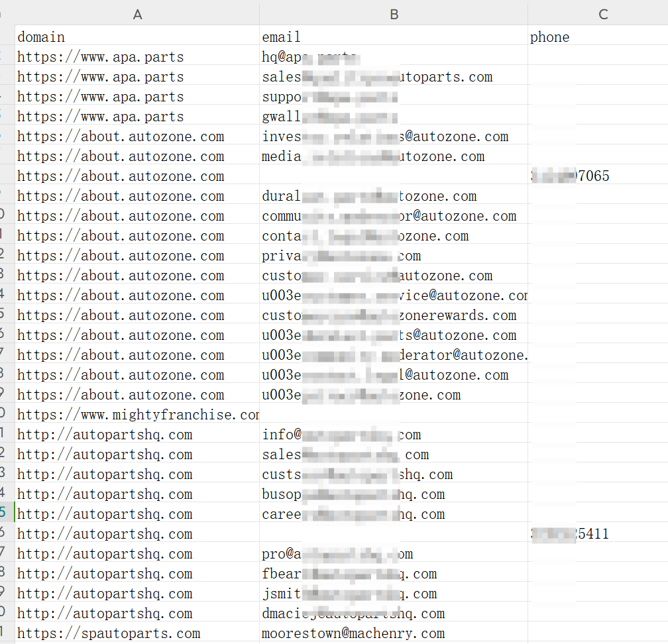Click the "email" header cell
Viewport: 668px width, 644px height.
click(x=394, y=36)
